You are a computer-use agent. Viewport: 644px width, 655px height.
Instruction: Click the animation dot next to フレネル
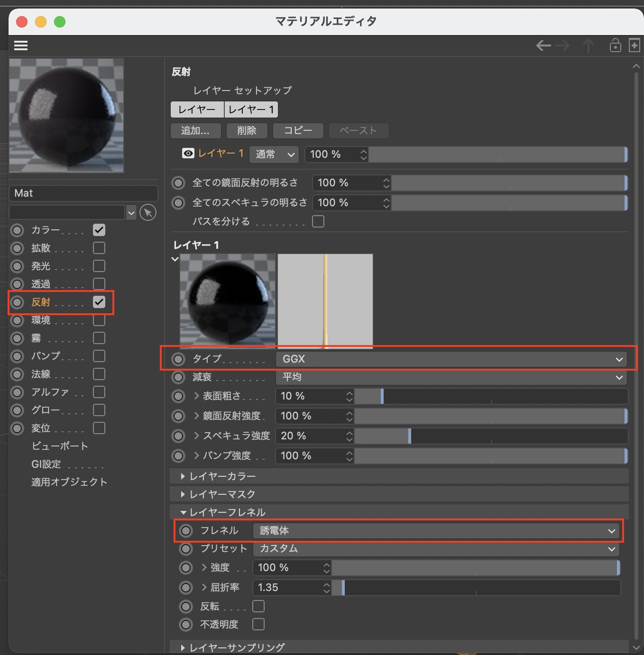tap(186, 531)
